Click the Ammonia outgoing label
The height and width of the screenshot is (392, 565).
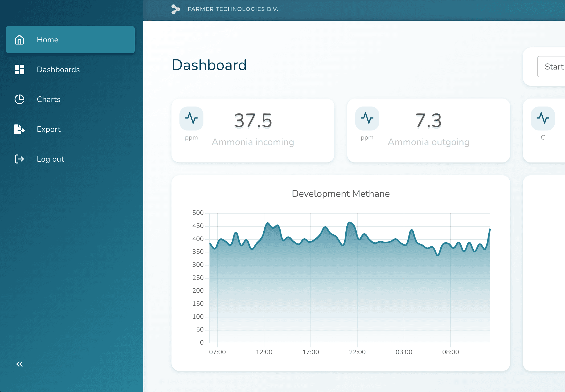click(429, 142)
